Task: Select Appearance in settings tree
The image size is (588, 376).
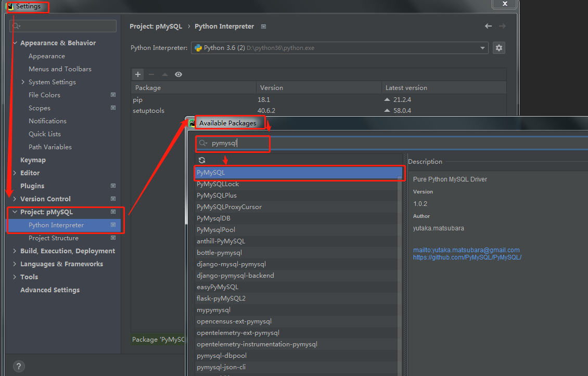Action: point(47,56)
